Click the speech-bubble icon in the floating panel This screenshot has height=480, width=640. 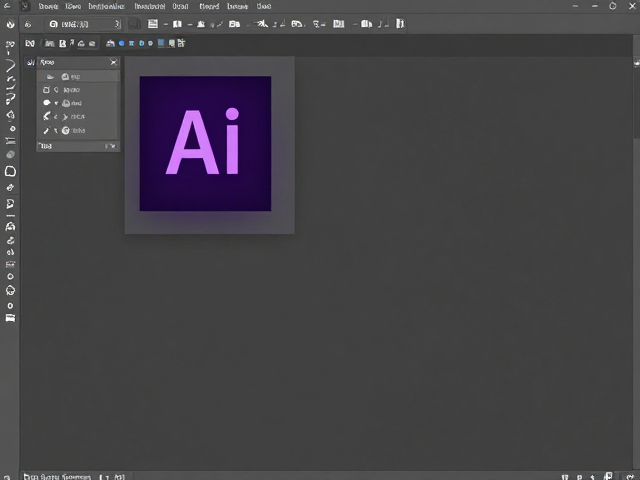[x=47, y=103]
